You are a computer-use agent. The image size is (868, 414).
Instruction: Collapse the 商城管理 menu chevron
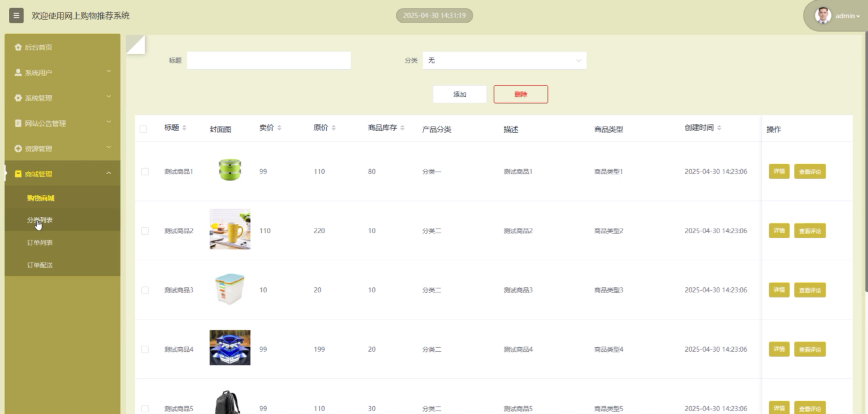click(109, 173)
